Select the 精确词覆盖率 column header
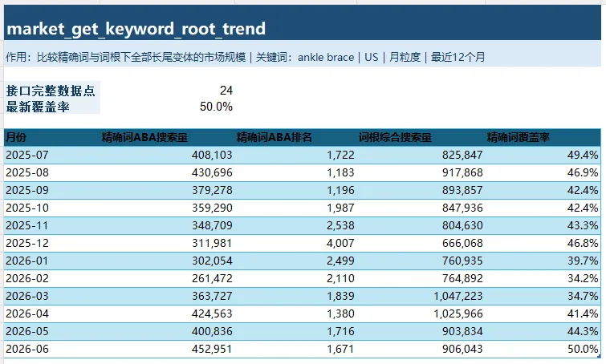Viewport: 606px width, 364px height. 543,137
